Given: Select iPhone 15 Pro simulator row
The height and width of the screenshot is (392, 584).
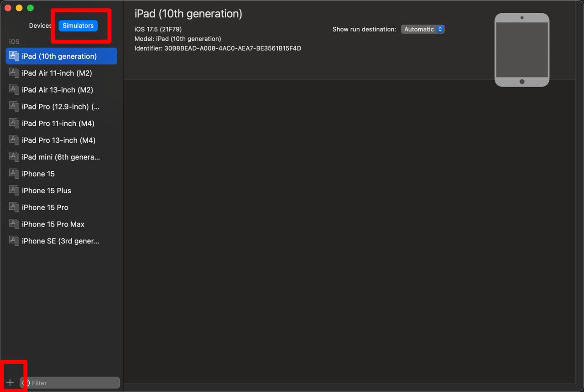Looking at the screenshot, I should pyautogui.click(x=61, y=207).
